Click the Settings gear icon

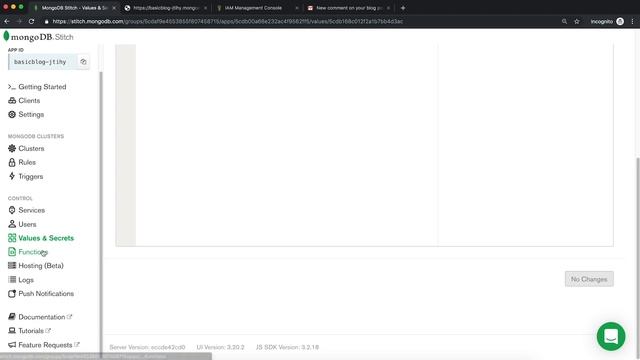(x=12, y=115)
